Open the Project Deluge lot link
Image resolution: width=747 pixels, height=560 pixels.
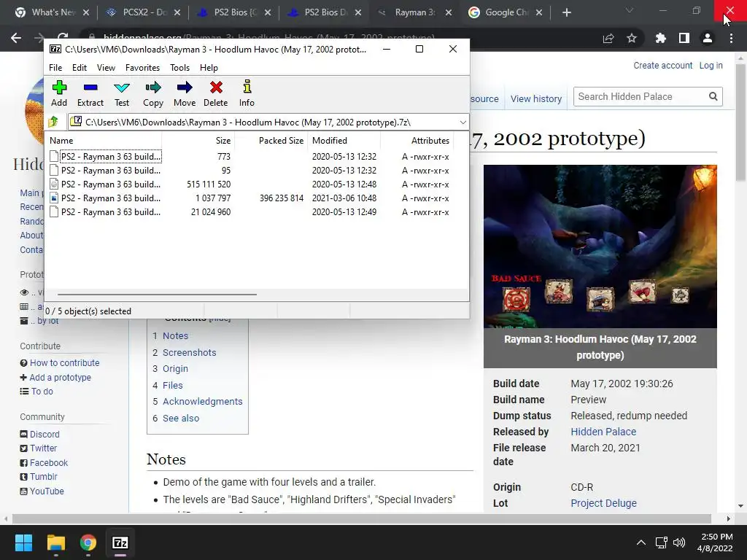point(603,503)
